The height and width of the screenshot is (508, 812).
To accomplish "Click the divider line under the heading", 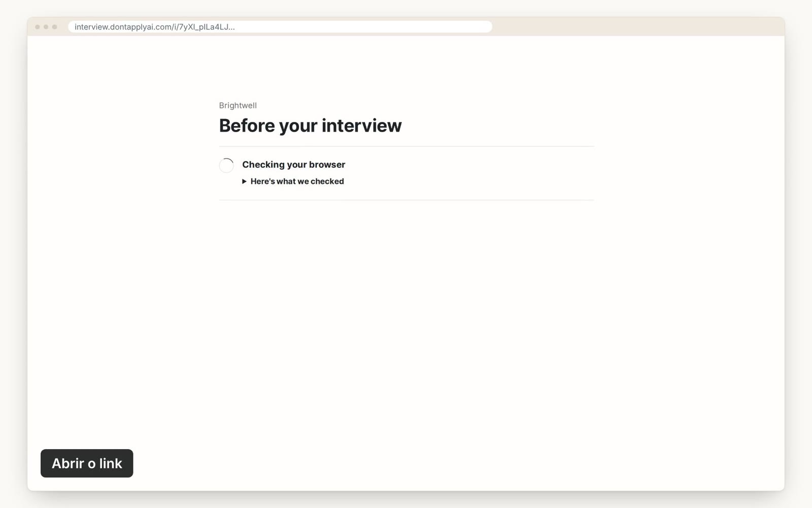I will (x=407, y=146).
